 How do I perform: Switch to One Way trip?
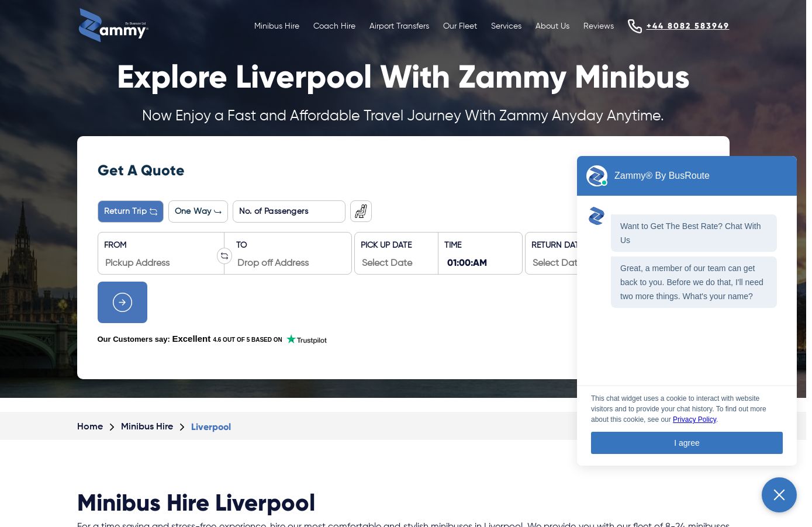(x=198, y=212)
